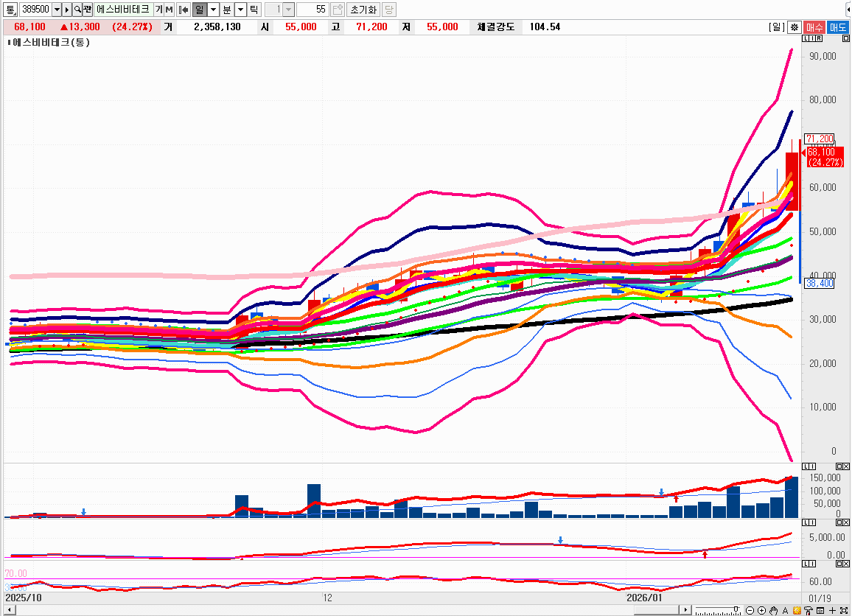Expand the 분 interval dropdown arrow
The height and width of the screenshot is (616, 852).
tap(240, 10)
